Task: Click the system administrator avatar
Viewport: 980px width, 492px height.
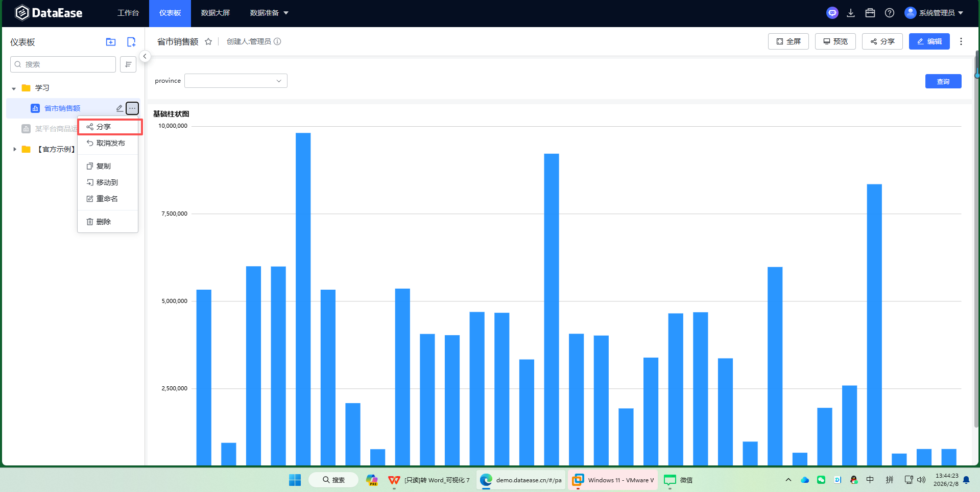Action: (x=910, y=13)
